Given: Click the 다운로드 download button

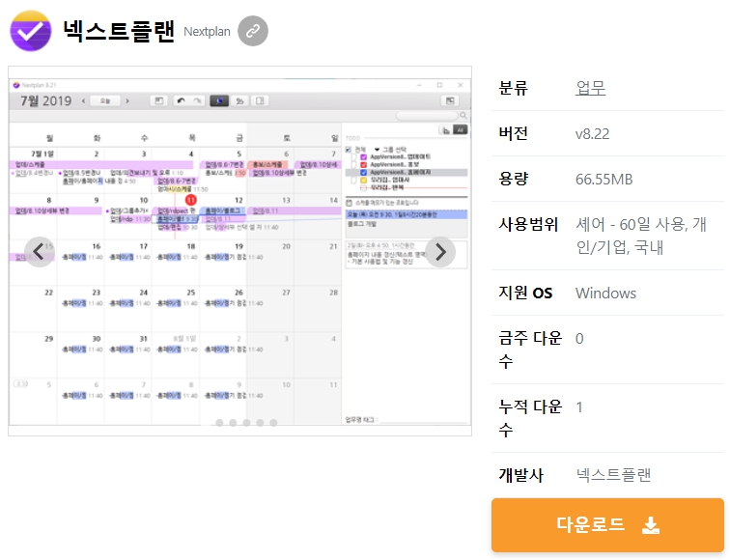Looking at the screenshot, I should (x=607, y=524).
